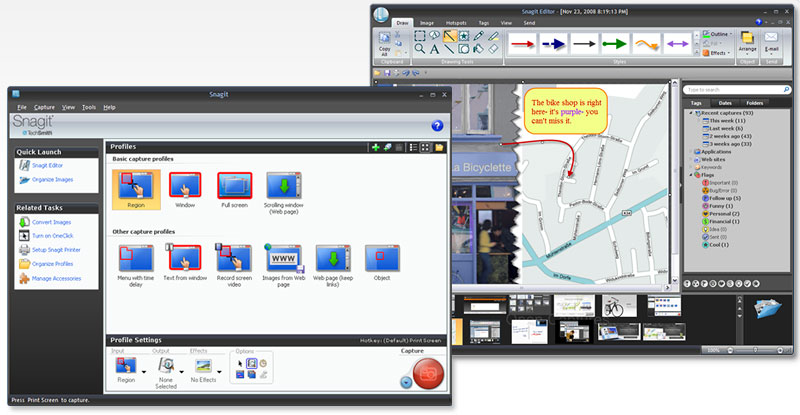Open the Outline dropdown in Editor
This screenshot has height=415, width=800.
pyautogui.click(x=717, y=34)
